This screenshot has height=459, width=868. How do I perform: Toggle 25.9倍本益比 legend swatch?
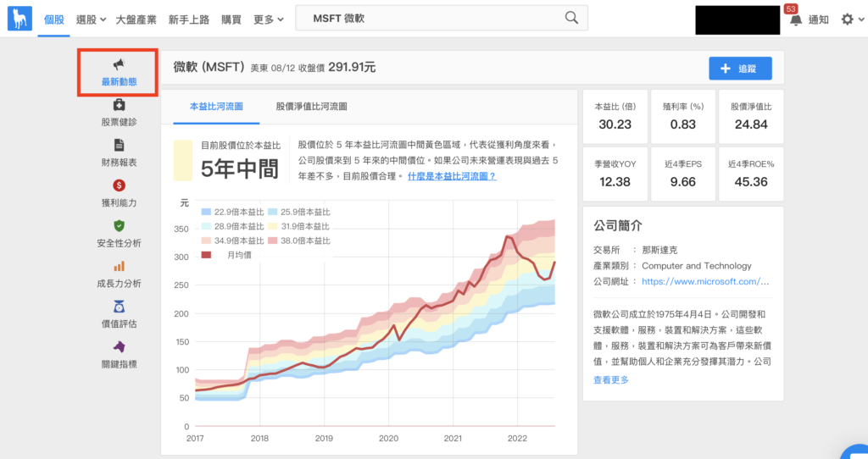[272, 212]
